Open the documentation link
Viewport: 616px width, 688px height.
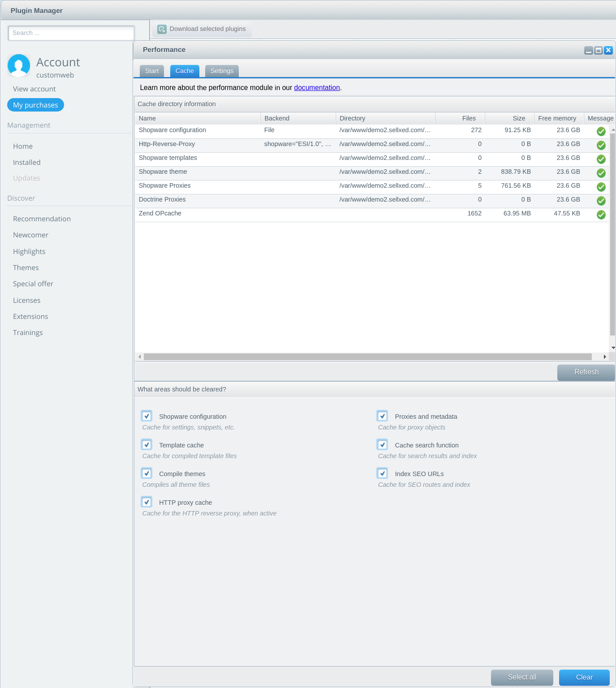(317, 88)
